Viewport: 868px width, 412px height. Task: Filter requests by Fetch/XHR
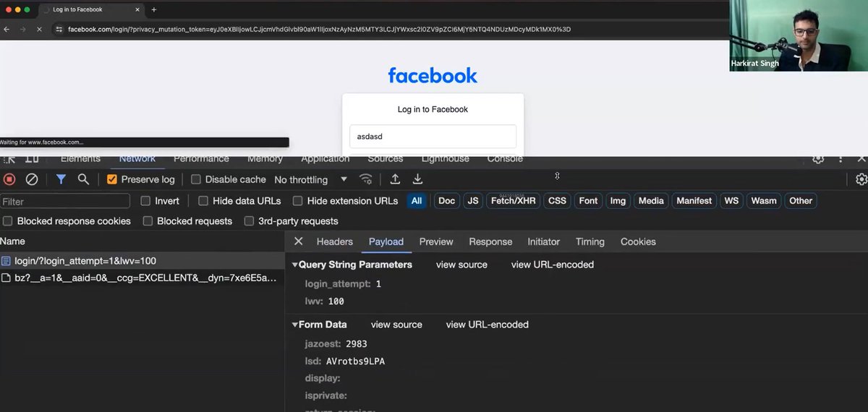tap(513, 201)
